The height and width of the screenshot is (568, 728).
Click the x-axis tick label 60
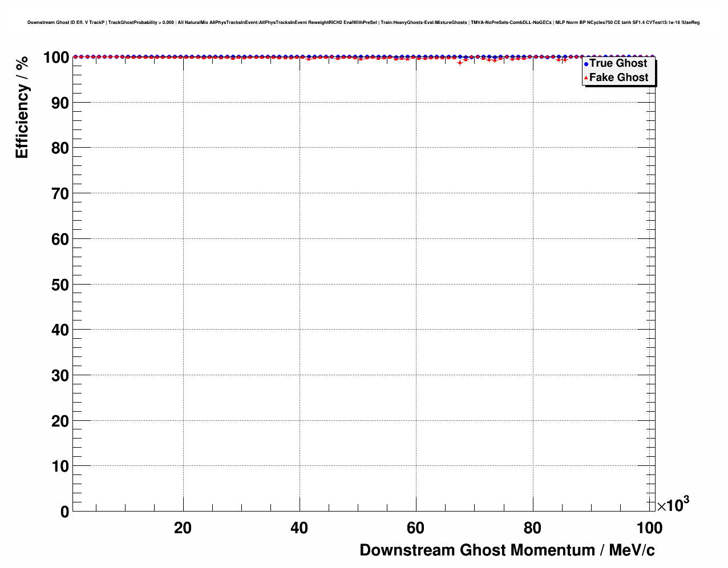point(415,528)
